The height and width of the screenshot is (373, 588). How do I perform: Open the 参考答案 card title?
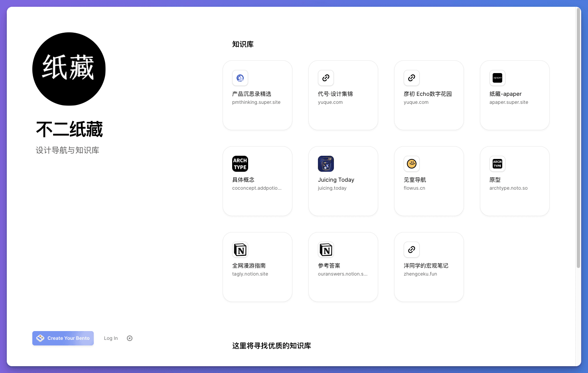point(329,266)
